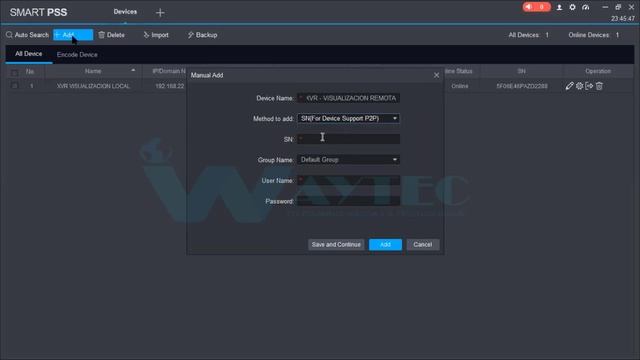
Task: Click Auto Search in toolbar
Action: coord(27,35)
